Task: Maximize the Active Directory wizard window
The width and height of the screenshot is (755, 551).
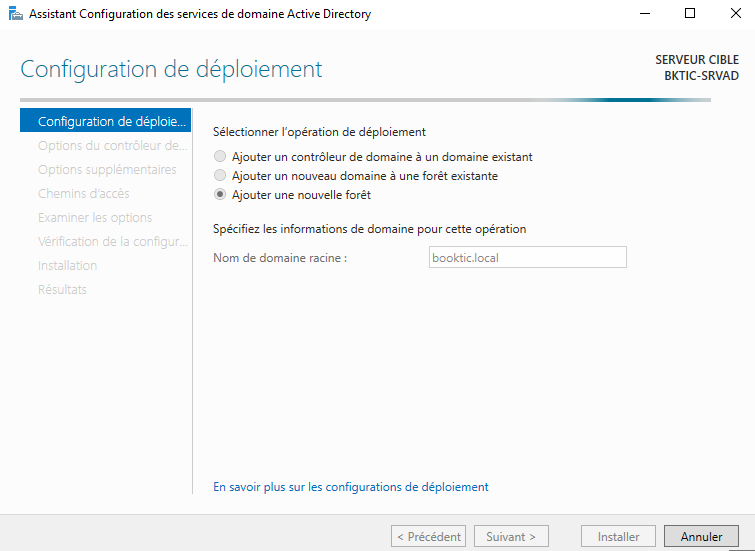Action: point(690,13)
